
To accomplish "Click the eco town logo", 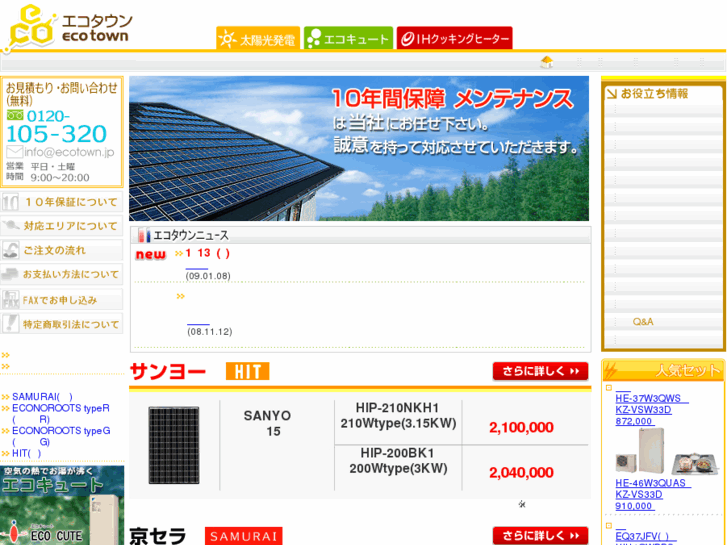I will [x=67, y=27].
